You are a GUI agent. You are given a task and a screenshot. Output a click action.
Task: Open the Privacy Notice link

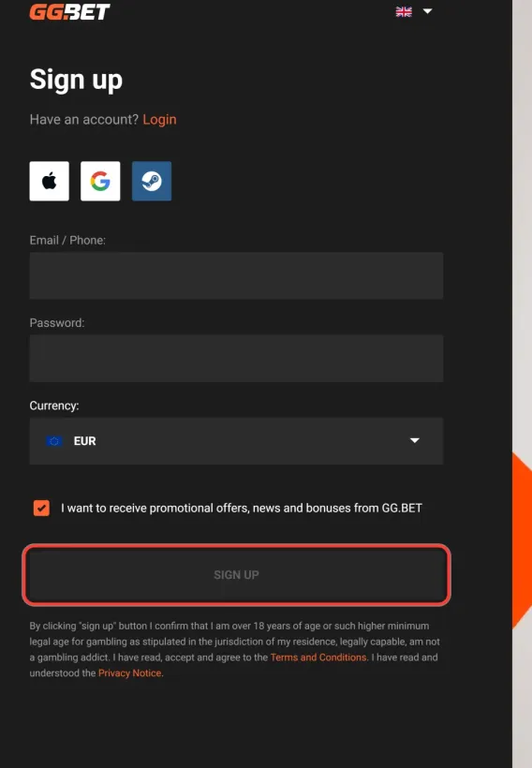point(130,673)
